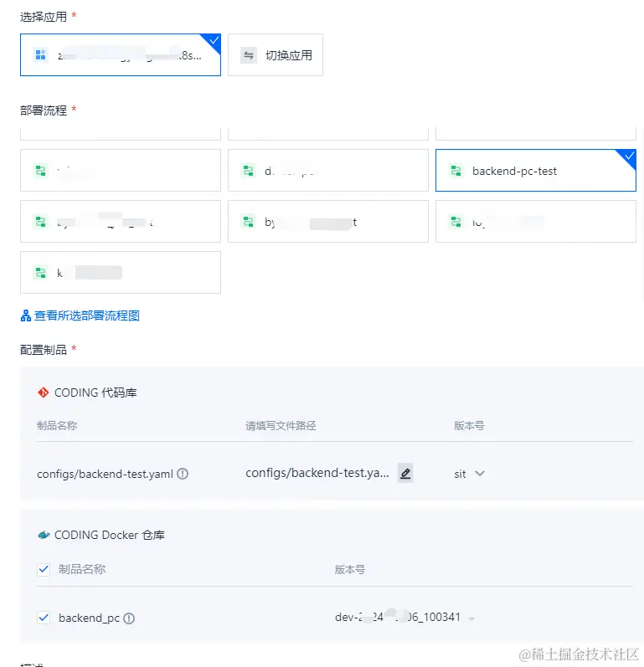Select the deployment flow card starting with d
This screenshot has height=667, width=644.
pyautogui.click(x=328, y=170)
